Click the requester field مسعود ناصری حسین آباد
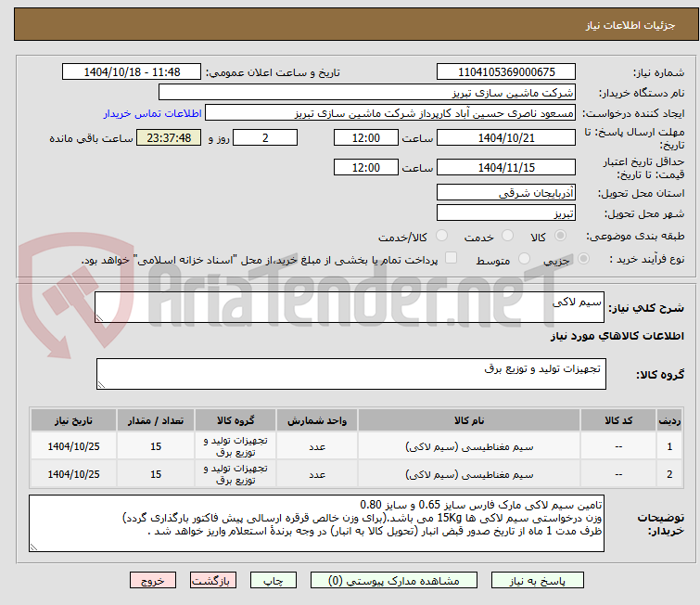 390,113
